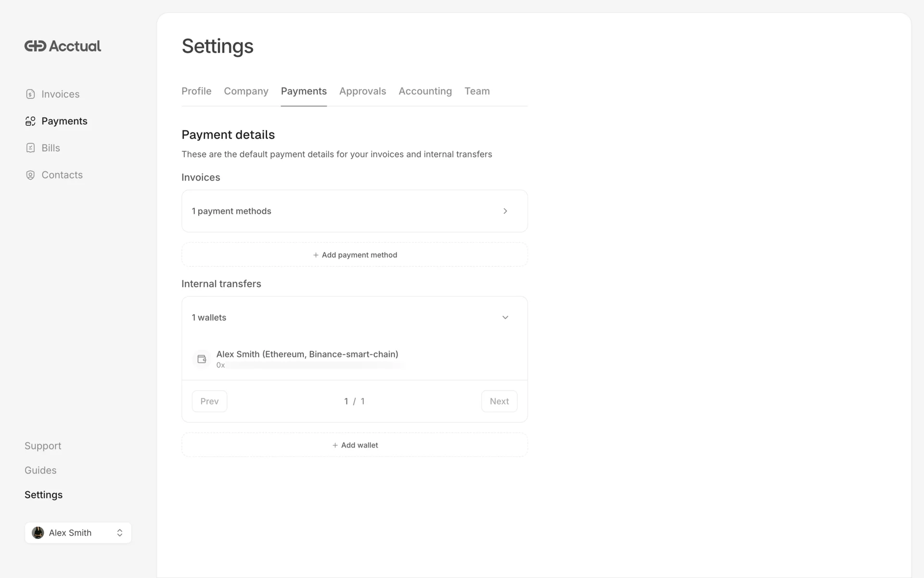Click the wallet icon beside Alex Smith
The image size is (924, 578).
202,359
